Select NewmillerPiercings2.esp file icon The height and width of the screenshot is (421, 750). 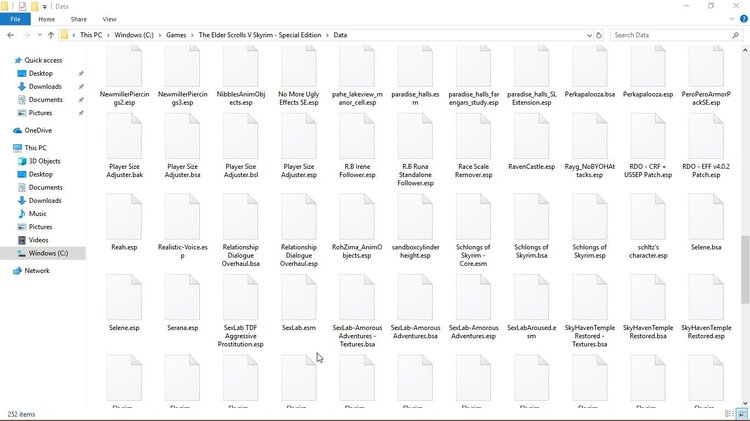124,66
